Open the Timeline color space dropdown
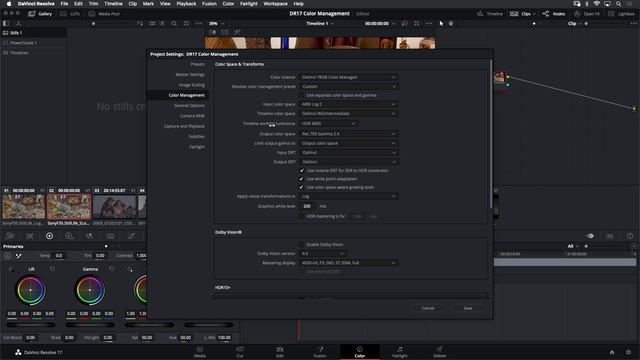Viewport: 640px width, 360px height. [x=349, y=113]
